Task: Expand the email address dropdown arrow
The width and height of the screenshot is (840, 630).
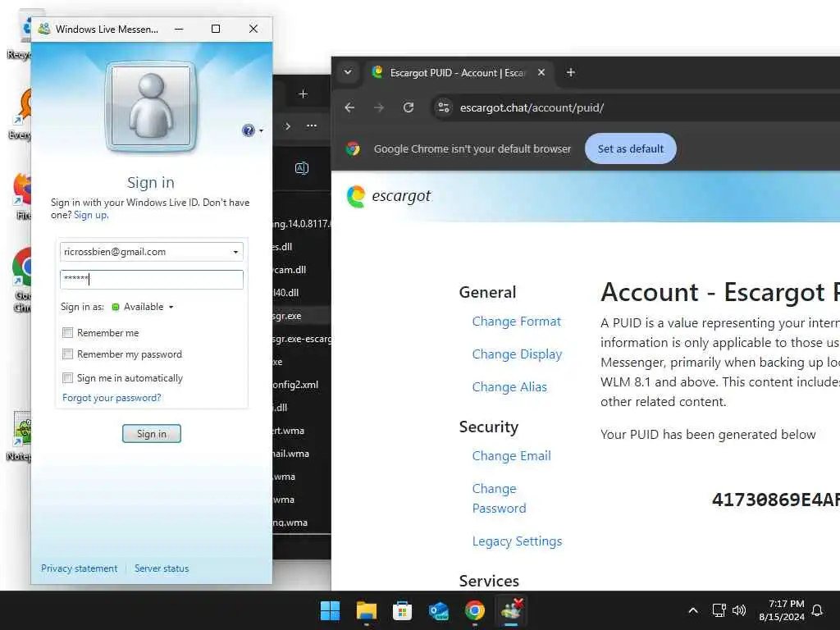Action: click(235, 252)
